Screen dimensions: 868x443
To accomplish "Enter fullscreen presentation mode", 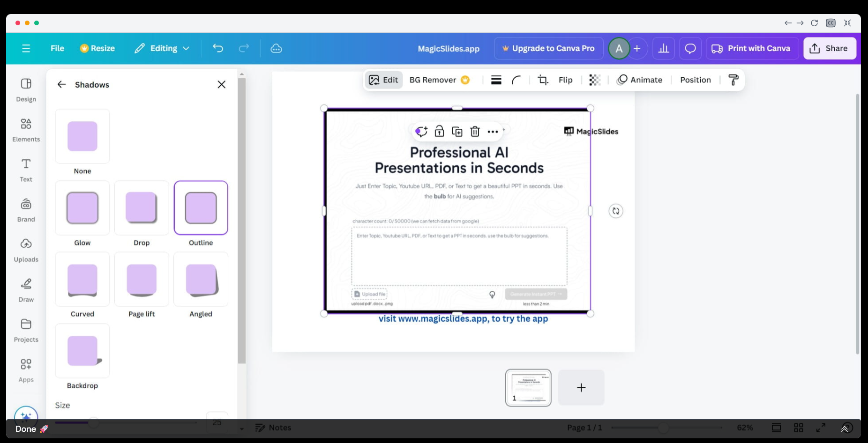I will 821,428.
